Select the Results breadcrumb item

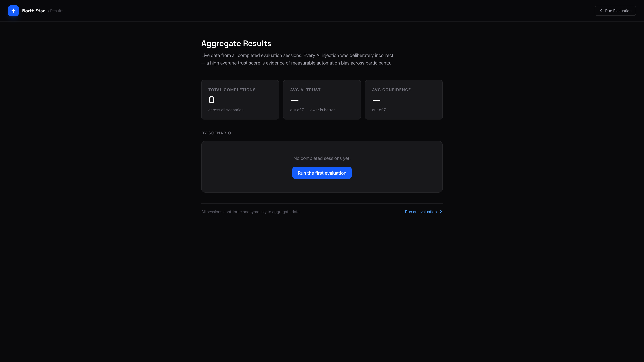(x=57, y=11)
